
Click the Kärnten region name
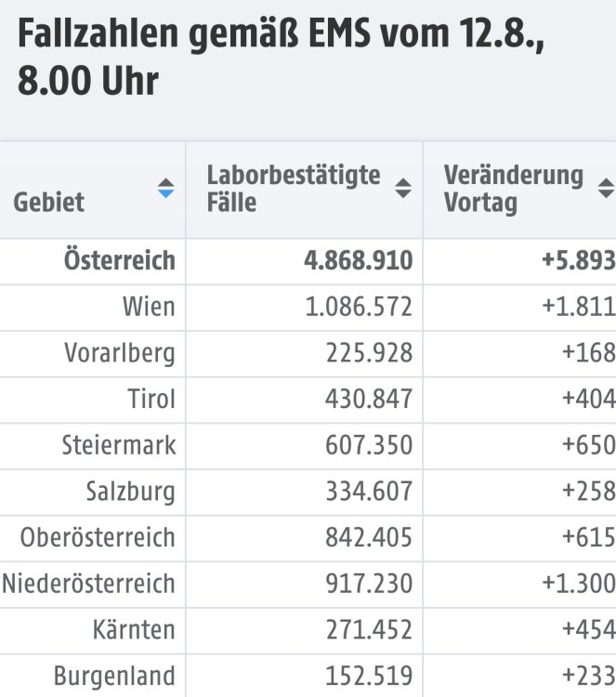[x=134, y=630]
